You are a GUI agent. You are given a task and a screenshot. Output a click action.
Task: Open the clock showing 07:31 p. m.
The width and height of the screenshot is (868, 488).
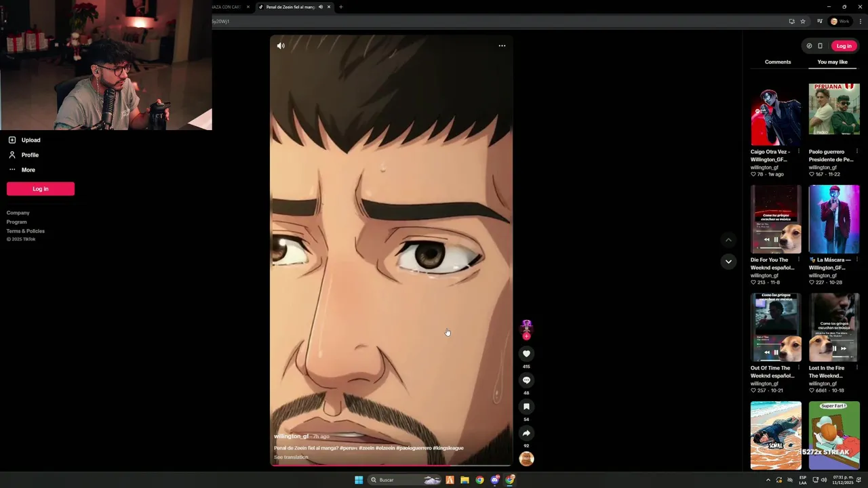coord(843,480)
